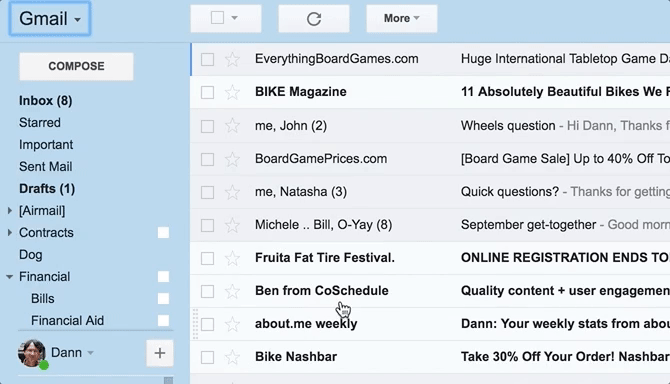Click the Financial label color swatch
The height and width of the screenshot is (384, 670).
163,277
